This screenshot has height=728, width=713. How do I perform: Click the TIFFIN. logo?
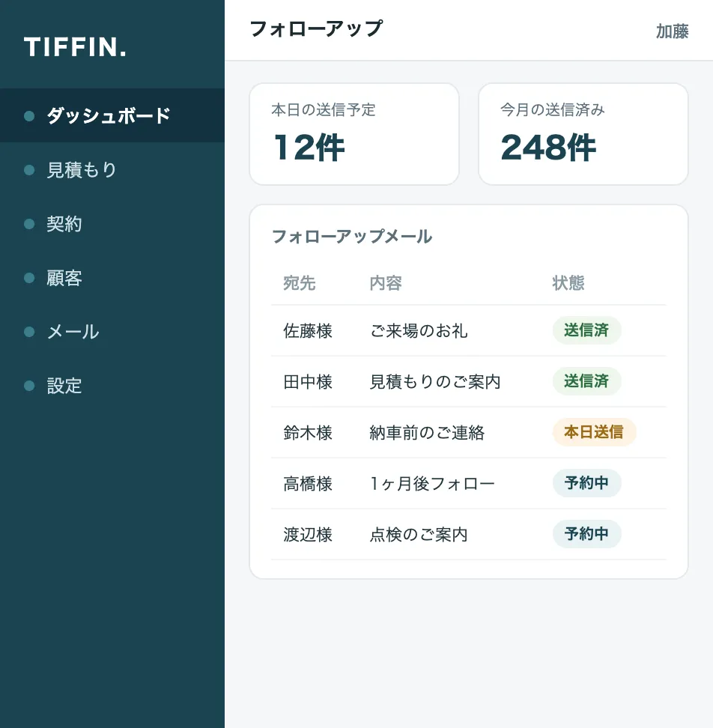(x=75, y=47)
